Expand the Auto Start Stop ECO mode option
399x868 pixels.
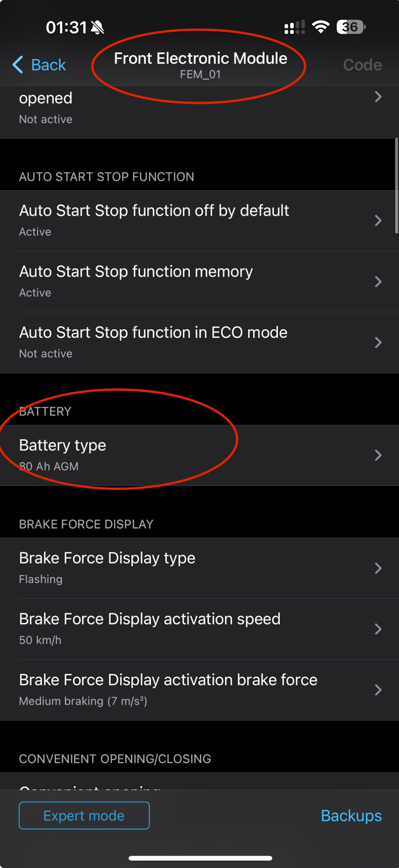[x=199, y=342]
